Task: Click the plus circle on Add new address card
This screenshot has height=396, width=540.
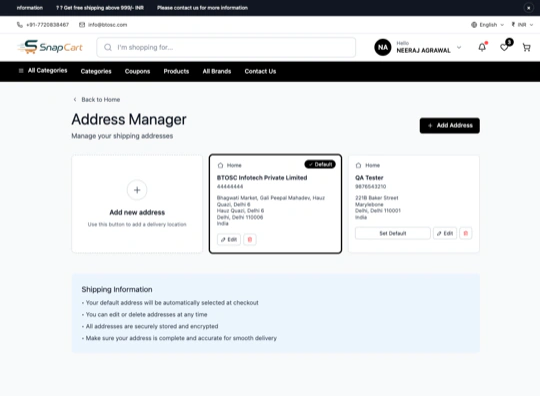Action: pos(137,190)
